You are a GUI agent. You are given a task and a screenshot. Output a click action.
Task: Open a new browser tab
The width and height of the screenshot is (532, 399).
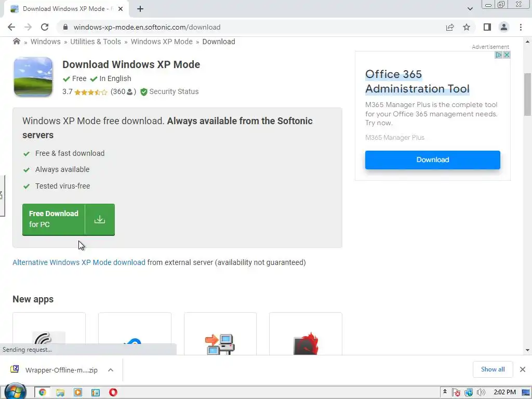click(x=140, y=9)
